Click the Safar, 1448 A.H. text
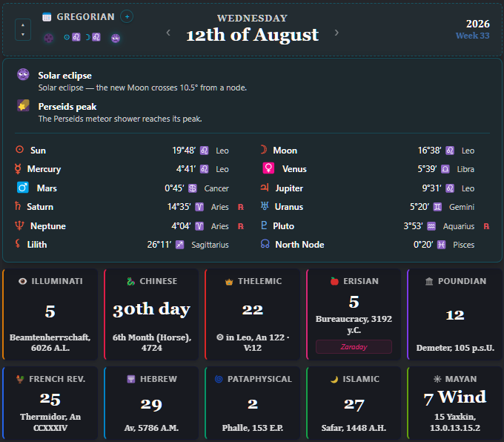Viewport: 504px width, 442px height. pyautogui.click(x=354, y=428)
